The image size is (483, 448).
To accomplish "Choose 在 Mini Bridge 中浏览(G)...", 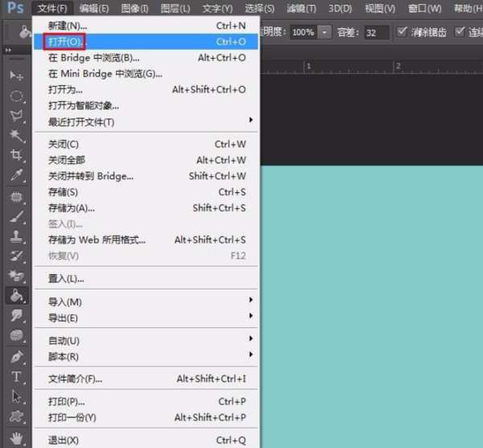I will tap(146, 73).
